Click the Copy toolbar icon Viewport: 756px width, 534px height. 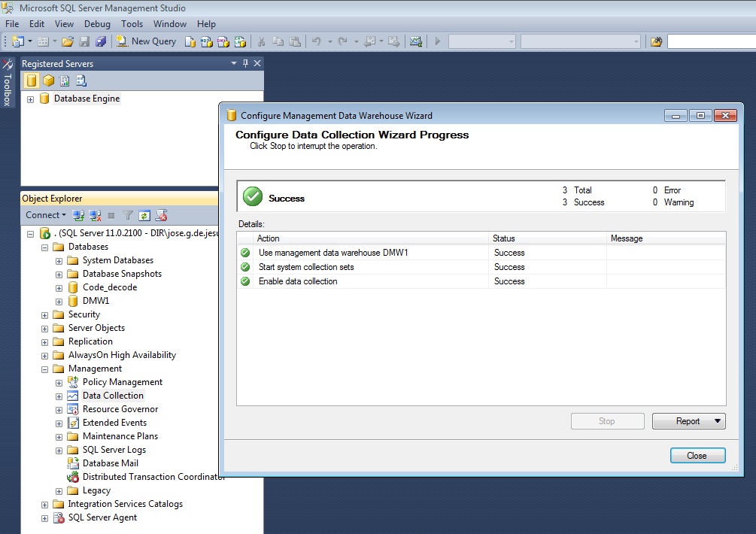pyautogui.click(x=278, y=41)
